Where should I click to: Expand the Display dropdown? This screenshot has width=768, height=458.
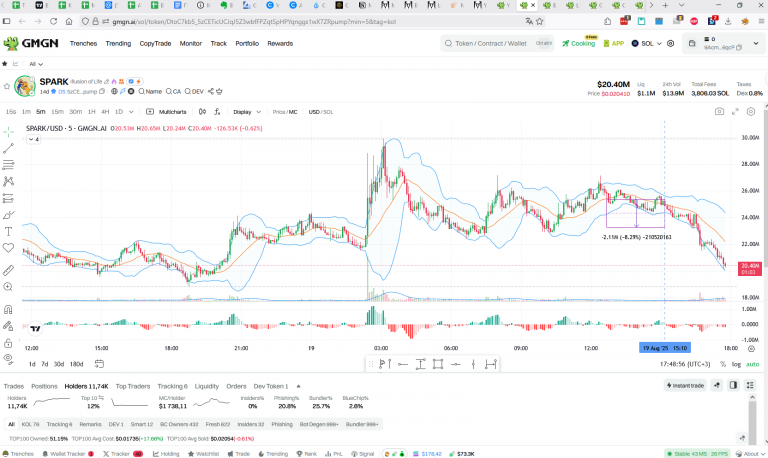[x=247, y=112]
